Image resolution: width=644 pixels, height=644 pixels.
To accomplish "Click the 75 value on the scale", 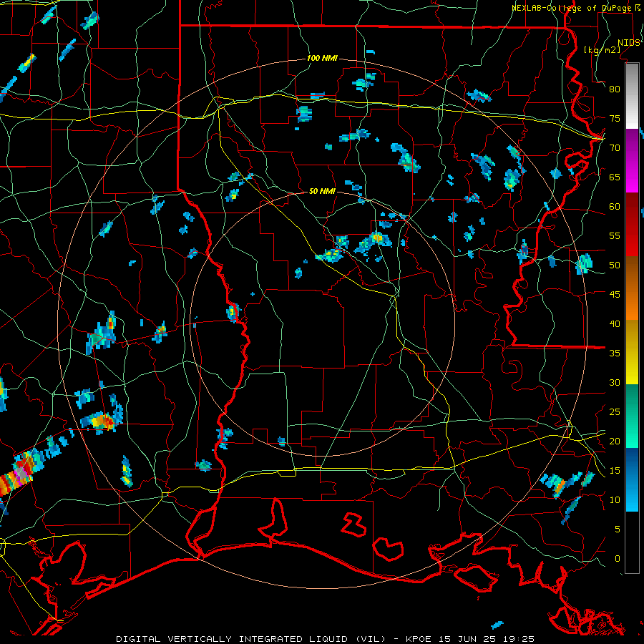I will pyautogui.click(x=615, y=118).
